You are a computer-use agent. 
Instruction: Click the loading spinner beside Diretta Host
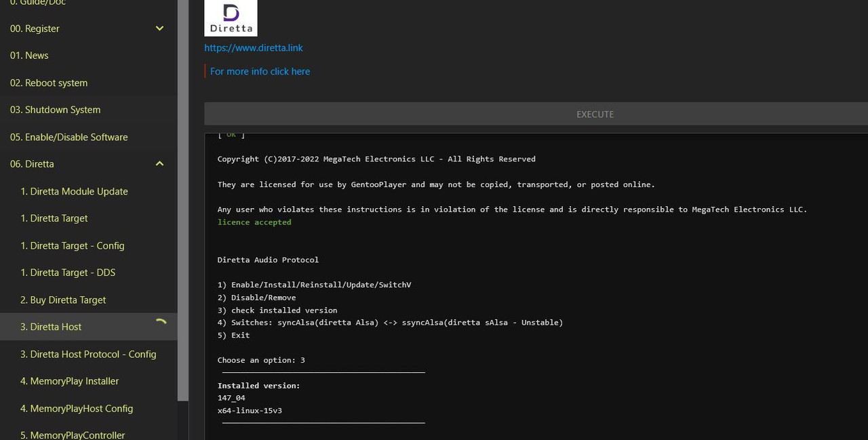tap(161, 323)
